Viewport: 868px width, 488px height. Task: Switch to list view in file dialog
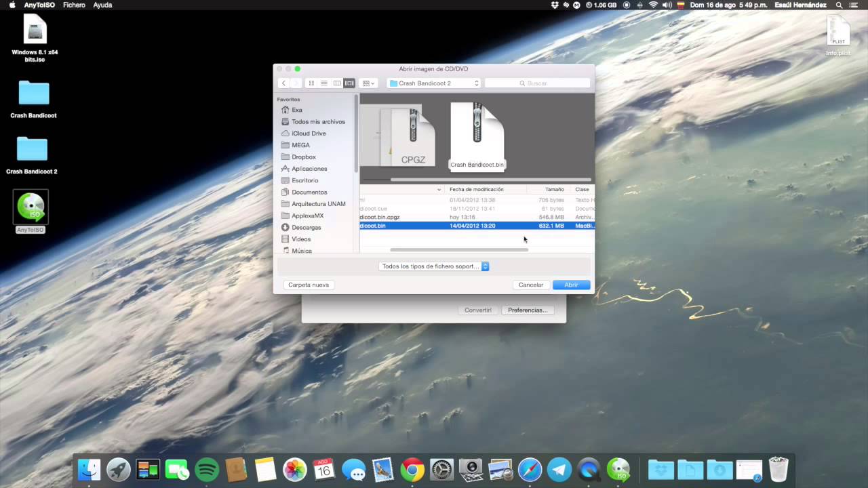pyautogui.click(x=324, y=83)
